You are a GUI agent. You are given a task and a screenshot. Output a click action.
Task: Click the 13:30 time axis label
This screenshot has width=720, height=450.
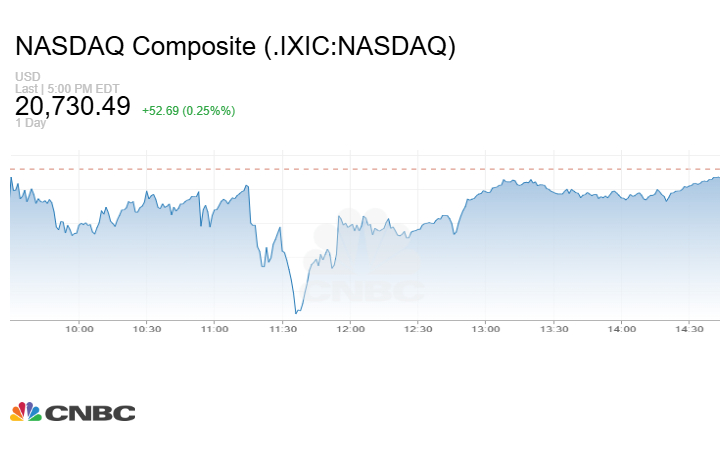(x=554, y=328)
